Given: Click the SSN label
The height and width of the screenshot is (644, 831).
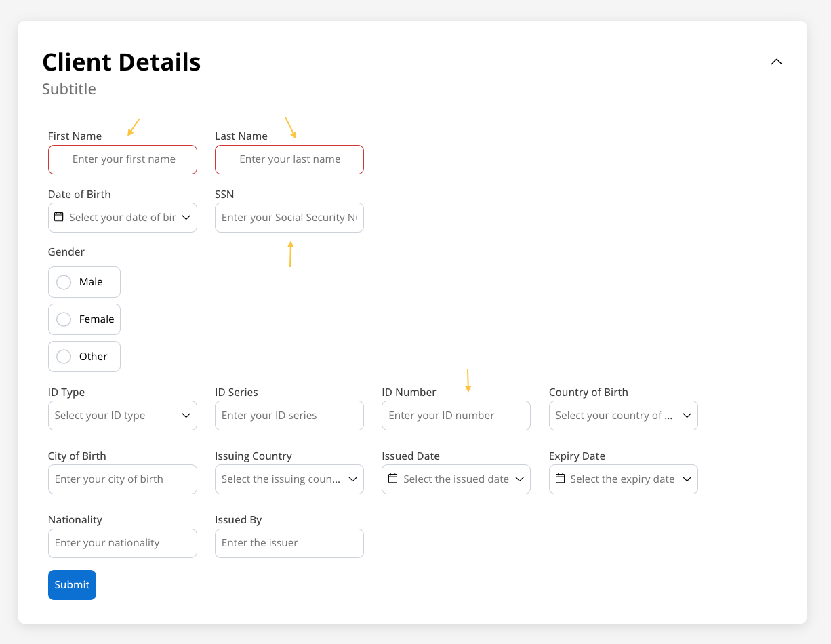Looking at the screenshot, I should (x=224, y=194).
